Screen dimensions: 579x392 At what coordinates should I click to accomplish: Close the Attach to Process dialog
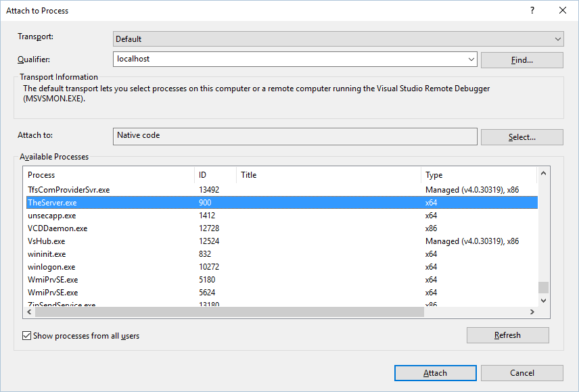[563, 10]
